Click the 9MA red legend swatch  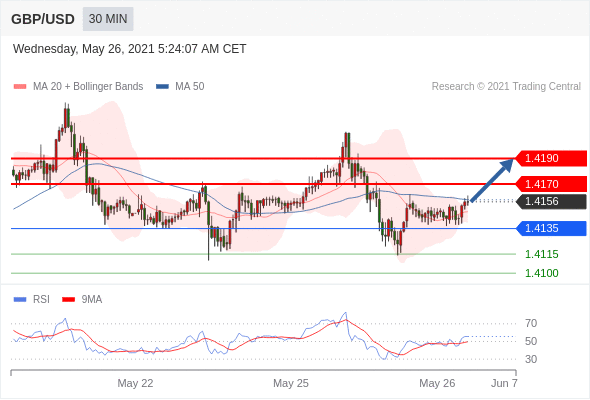pyautogui.click(x=68, y=300)
